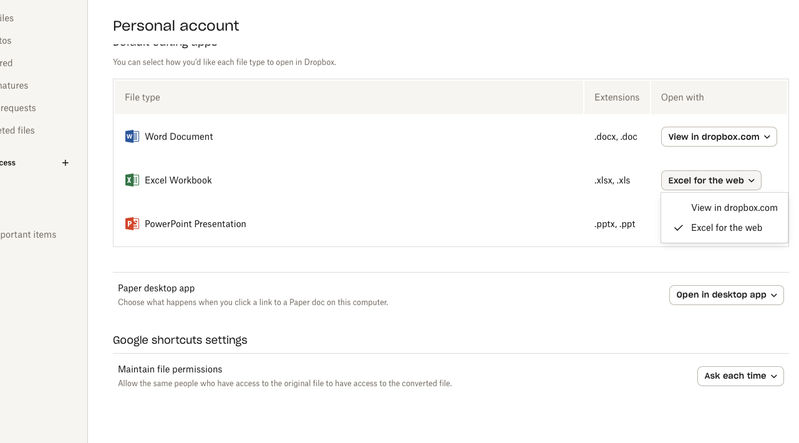This screenshot has height=443, width=799.
Task: Click the important items sidebar entry
Action: pos(28,235)
